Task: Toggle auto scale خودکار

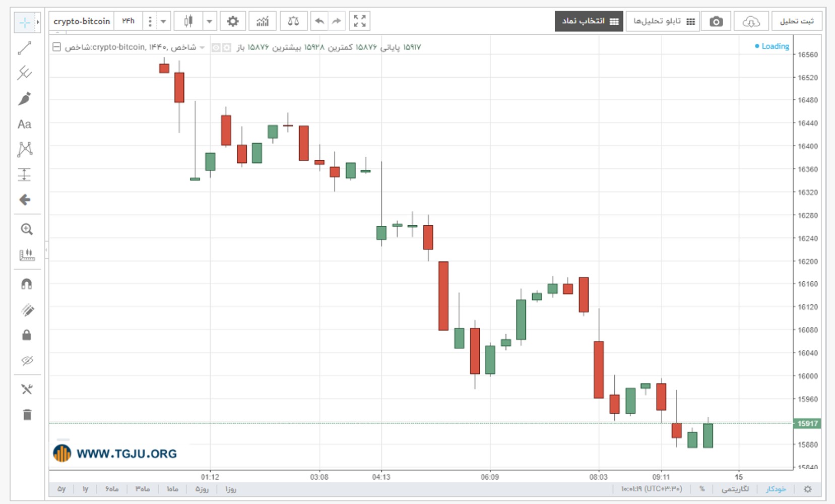Action: click(x=776, y=489)
